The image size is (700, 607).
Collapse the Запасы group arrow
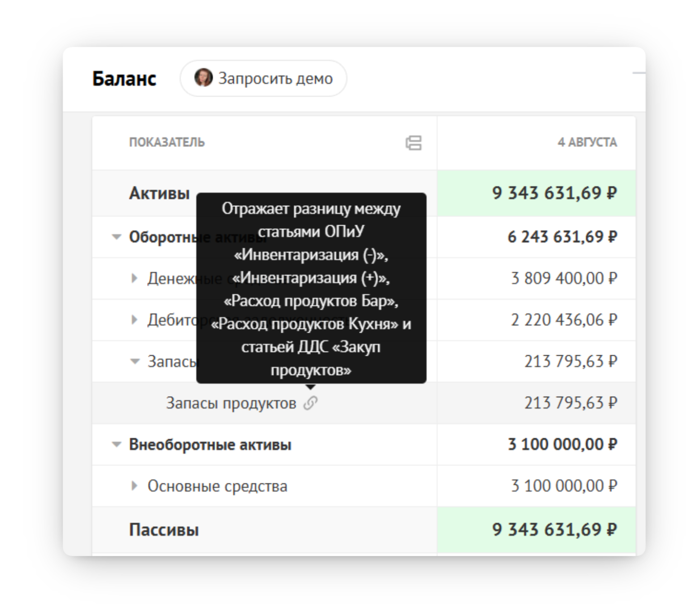point(135,361)
